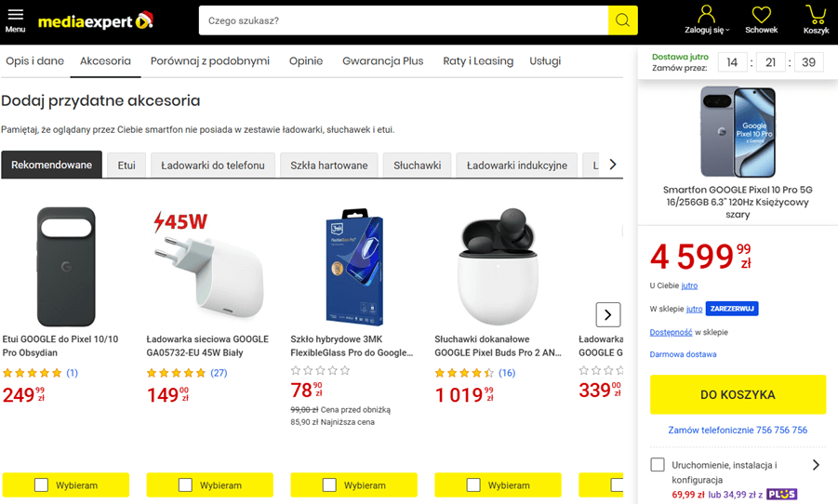
Task: Select the Szkła hartowane category tab
Action: coord(328,166)
